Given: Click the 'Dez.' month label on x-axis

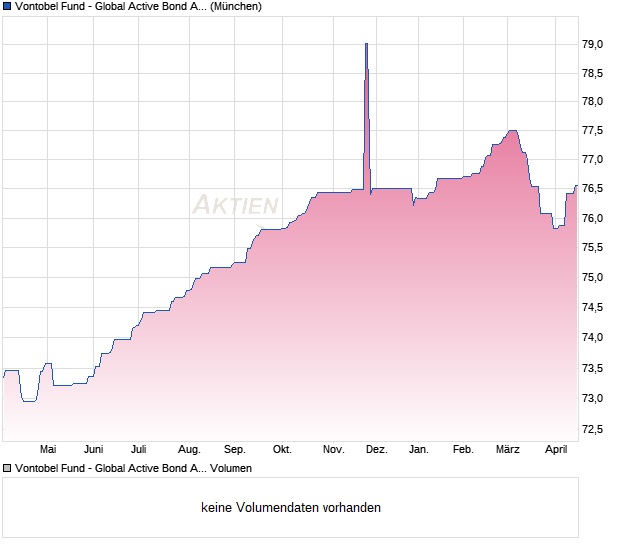Looking at the screenshot, I should (376, 449).
